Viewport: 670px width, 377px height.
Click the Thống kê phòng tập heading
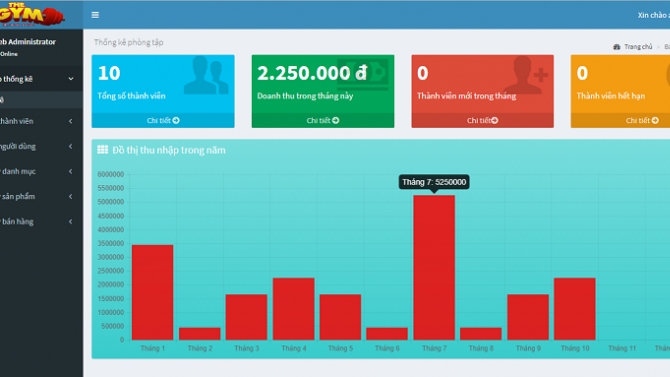129,42
